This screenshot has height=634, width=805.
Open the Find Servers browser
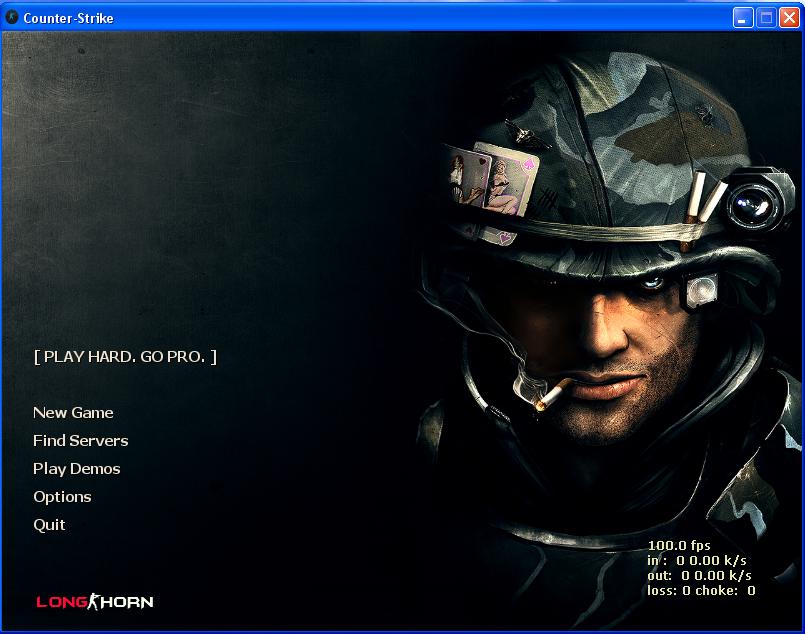coord(81,440)
